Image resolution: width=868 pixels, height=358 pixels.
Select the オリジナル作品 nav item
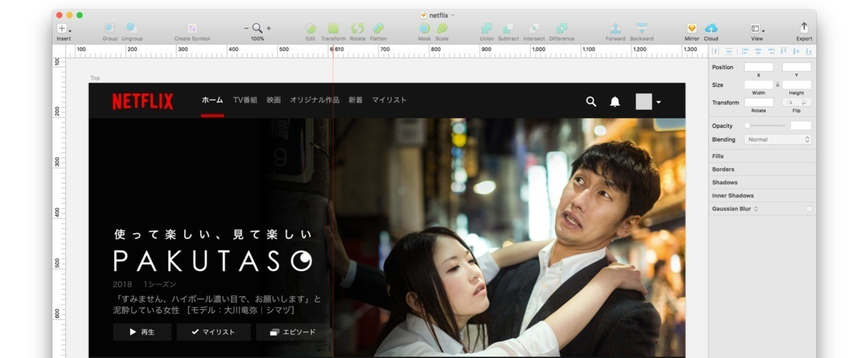click(315, 100)
